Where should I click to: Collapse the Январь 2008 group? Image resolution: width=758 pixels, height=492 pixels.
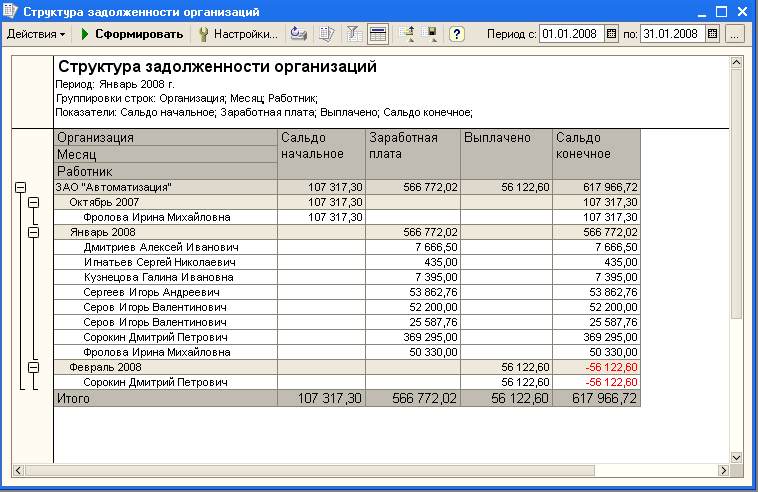click(x=33, y=232)
